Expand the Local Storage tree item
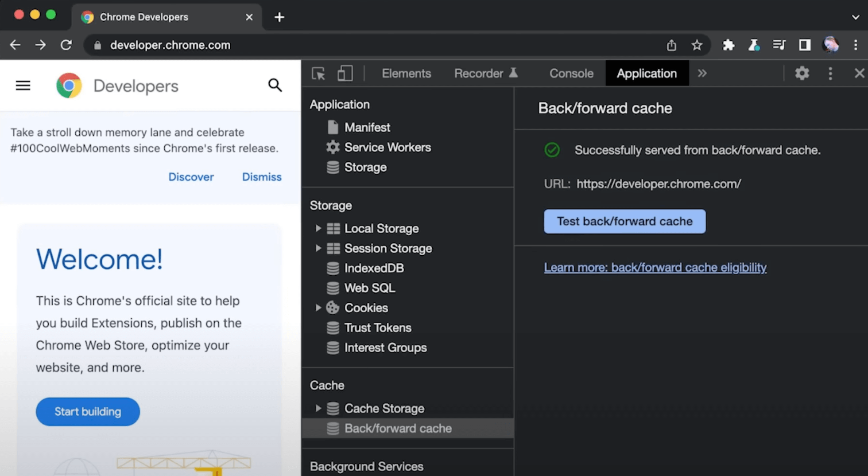The image size is (868, 476). [318, 228]
